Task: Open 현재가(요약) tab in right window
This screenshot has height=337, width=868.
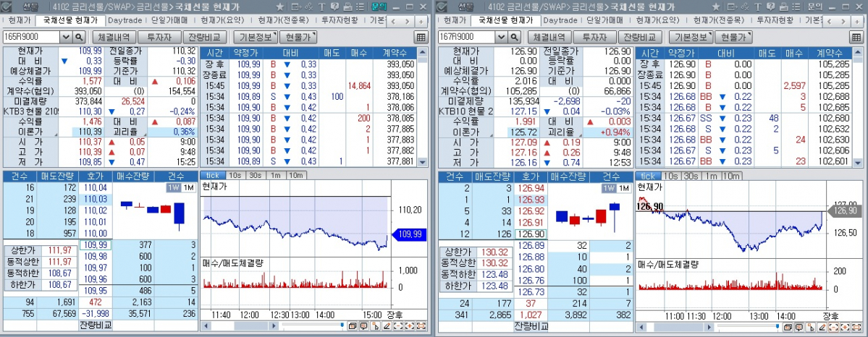Action: [657, 20]
